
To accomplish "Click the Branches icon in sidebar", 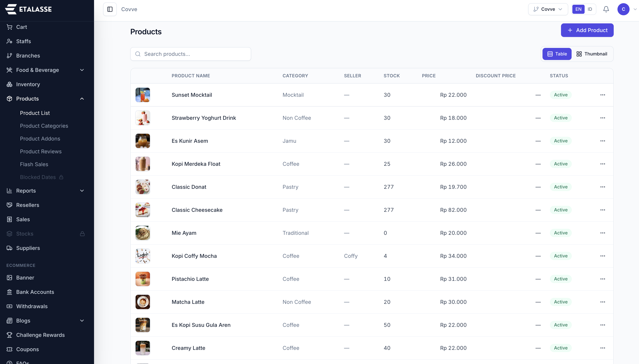I will 9,55.
